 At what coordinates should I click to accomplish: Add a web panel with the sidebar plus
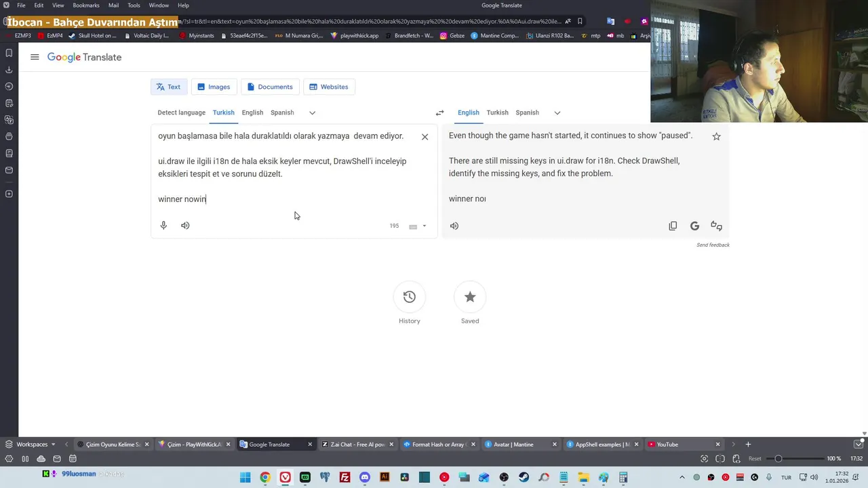coord(9,194)
